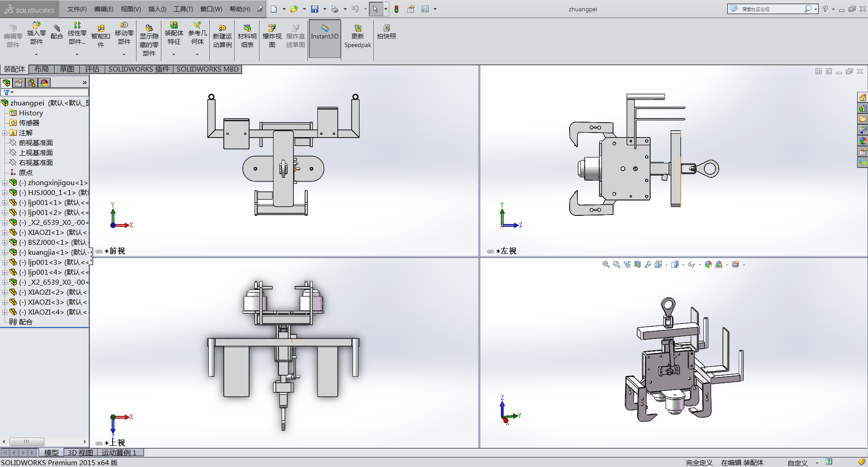Image resolution: width=868 pixels, height=467 pixels.
Task: Save the assembly with the floppy disk icon
Action: (x=315, y=9)
